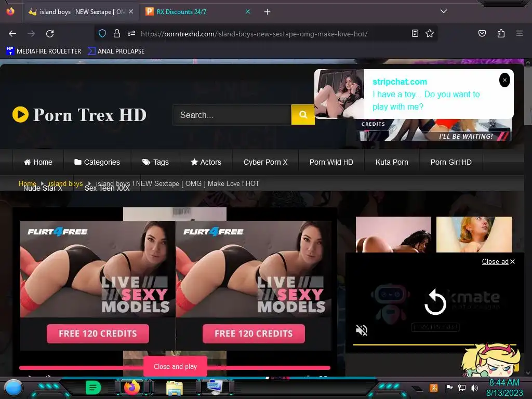Open the stripchat.com link in the popup
Image resolution: width=532 pixels, height=399 pixels.
coord(400,82)
